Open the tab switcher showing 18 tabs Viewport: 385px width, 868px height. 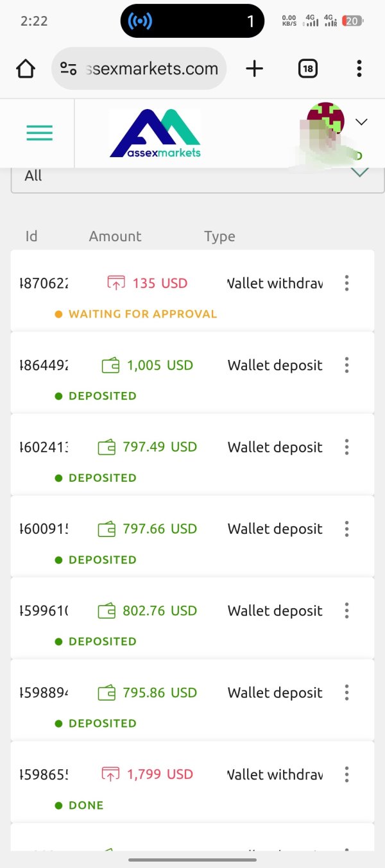point(308,69)
